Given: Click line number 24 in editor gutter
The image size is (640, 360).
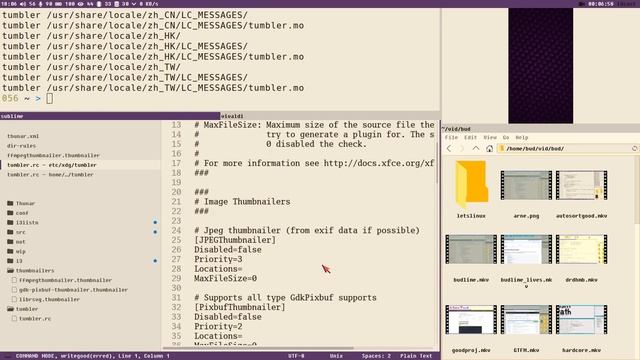Looking at the screenshot, I should click(176, 230).
